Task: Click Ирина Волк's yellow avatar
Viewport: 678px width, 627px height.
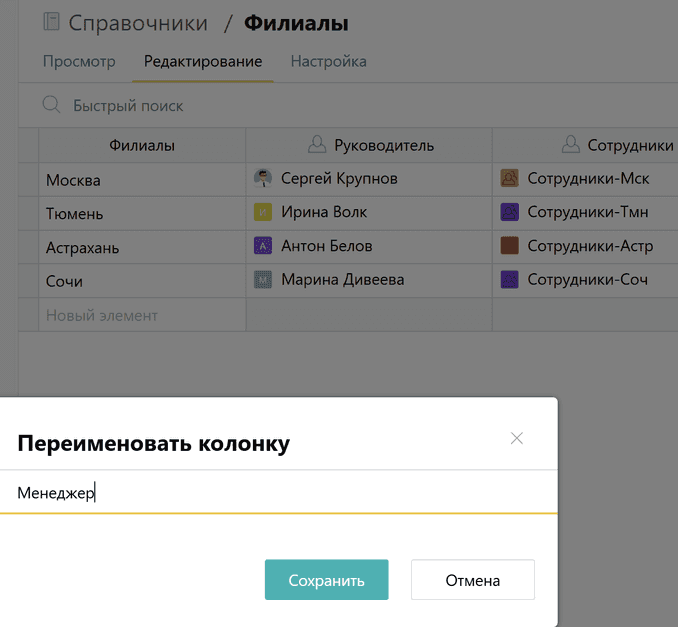Action: click(263, 212)
